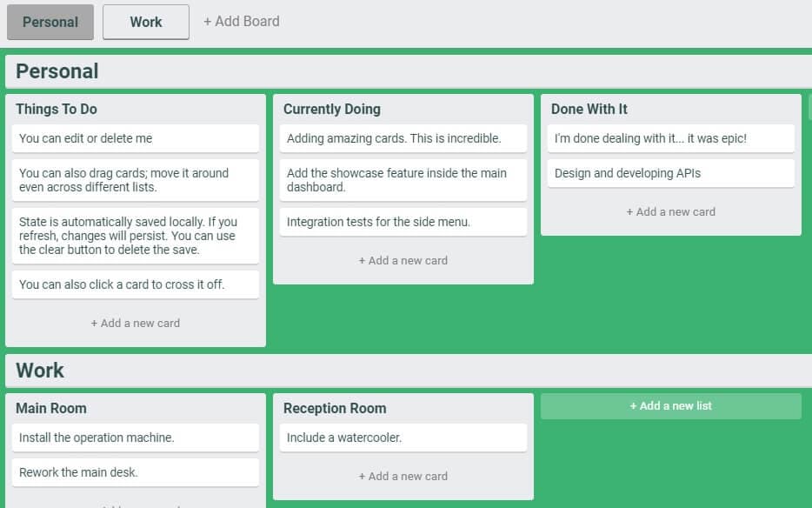Add a new card to Things To Do
The height and width of the screenshot is (508, 812).
click(136, 323)
